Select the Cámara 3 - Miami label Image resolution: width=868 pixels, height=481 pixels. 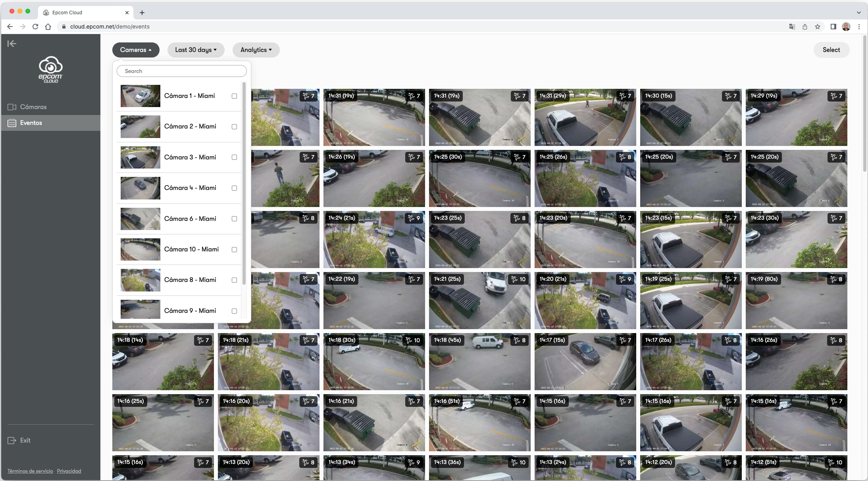pyautogui.click(x=190, y=157)
